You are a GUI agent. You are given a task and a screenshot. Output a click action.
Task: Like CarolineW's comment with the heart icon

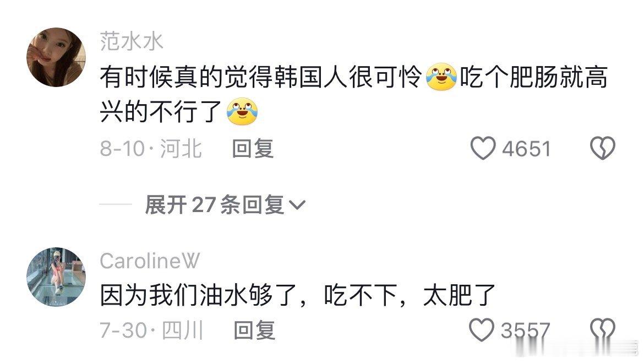(x=482, y=330)
